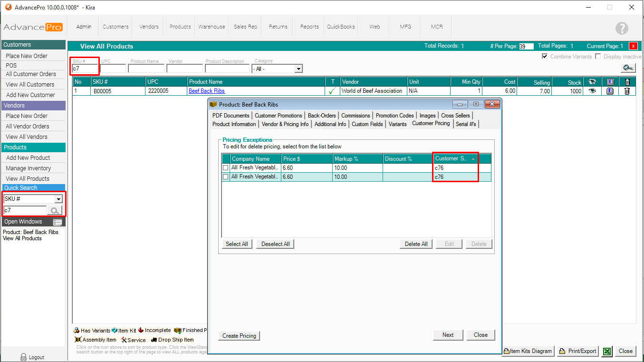This screenshot has width=644, height=362.
Task: Click the Quick Search magnifier button
Action: point(55,211)
